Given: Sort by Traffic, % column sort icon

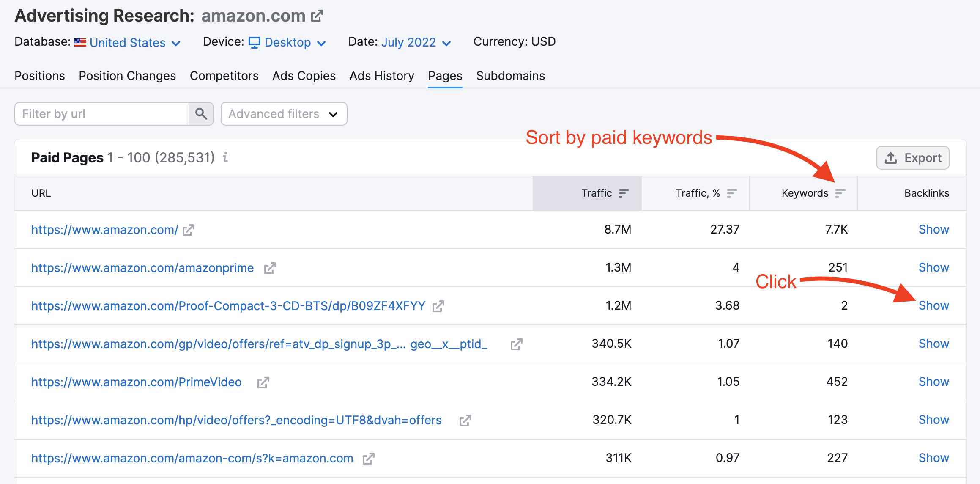Looking at the screenshot, I should pyautogui.click(x=732, y=193).
